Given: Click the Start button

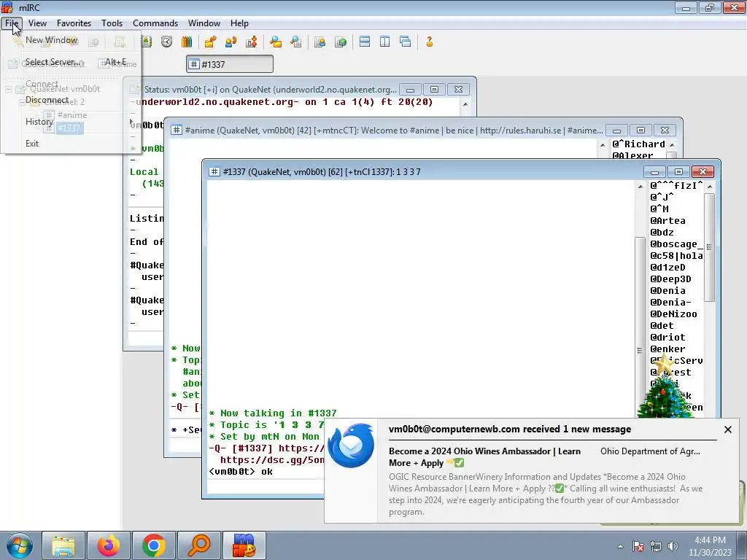Looking at the screenshot, I should [x=19, y=545].
